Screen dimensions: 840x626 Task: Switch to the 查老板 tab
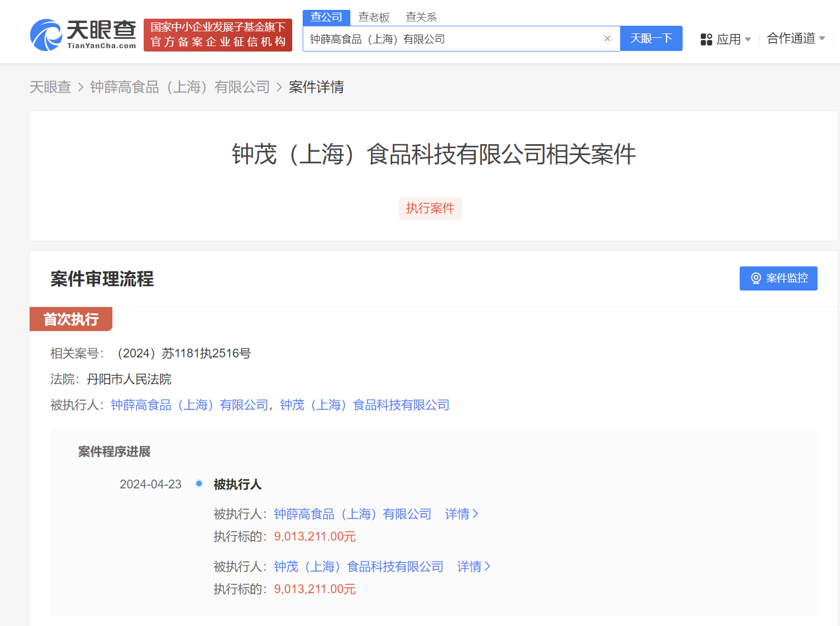pos(374,18)
